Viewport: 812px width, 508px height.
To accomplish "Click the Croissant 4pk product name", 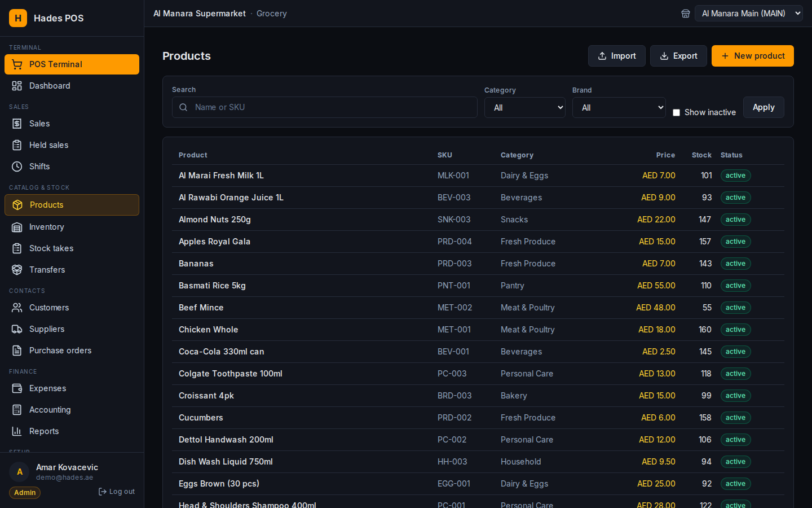I will point(206,396).
